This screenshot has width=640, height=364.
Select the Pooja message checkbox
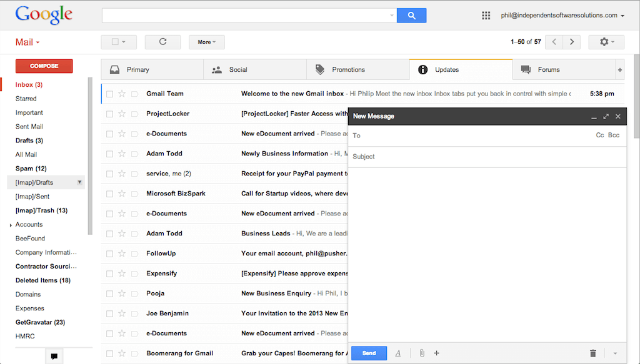click(x=109, y=294)
